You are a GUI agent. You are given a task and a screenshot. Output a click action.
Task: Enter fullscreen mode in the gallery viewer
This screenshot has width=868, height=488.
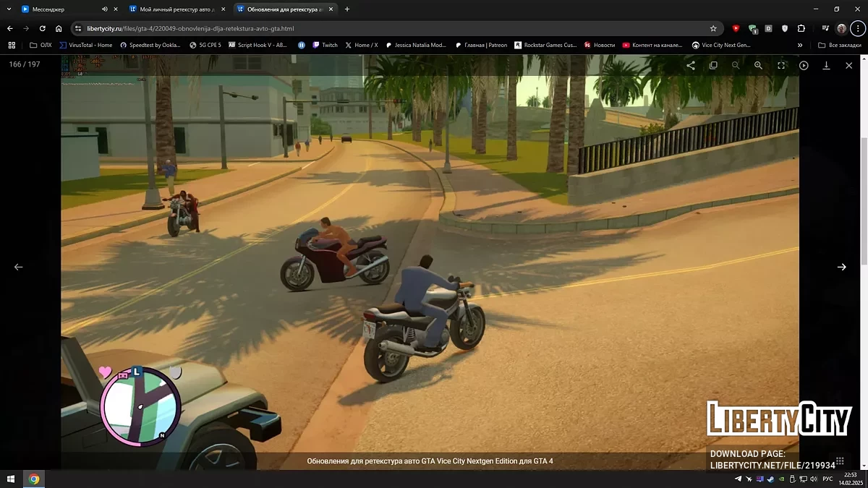pos(781,65)
